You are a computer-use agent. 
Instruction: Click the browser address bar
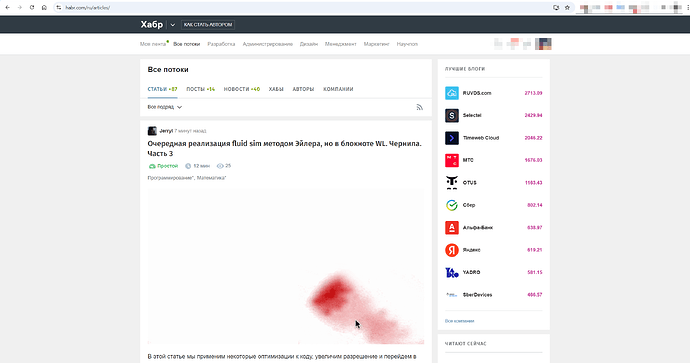pyautogui.click(x=304, y=7)
